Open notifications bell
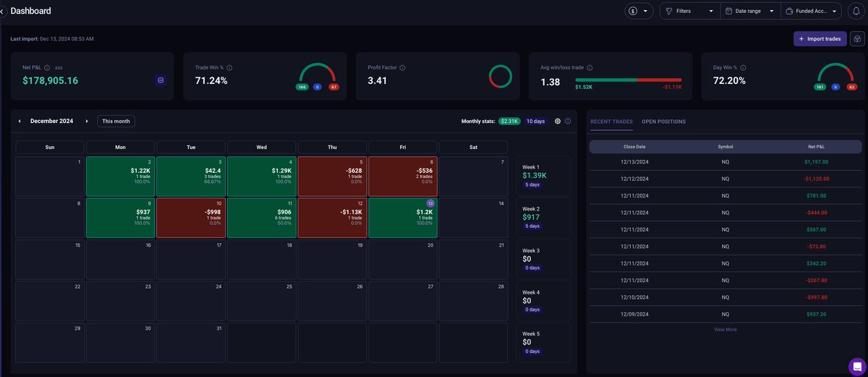 (x=856, y=11)
